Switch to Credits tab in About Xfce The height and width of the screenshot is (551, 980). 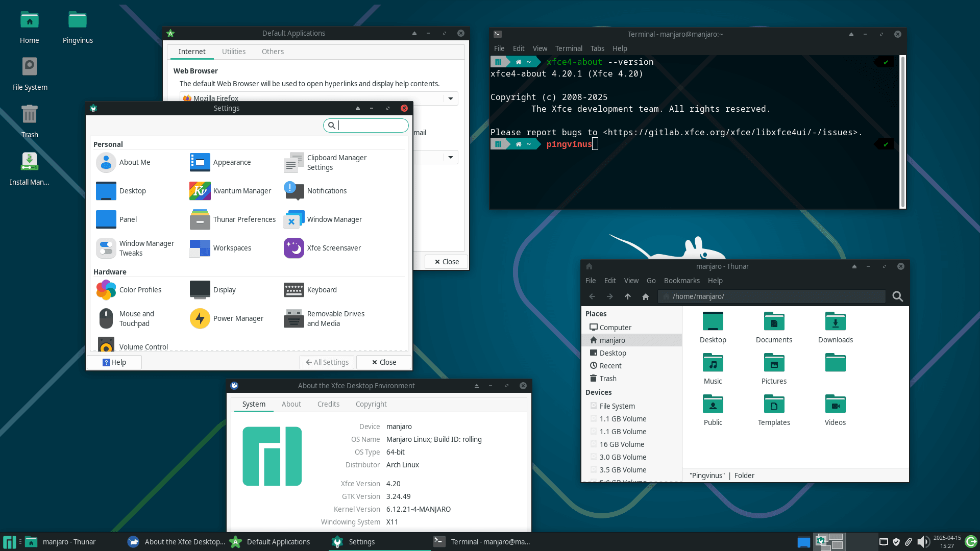click(x=328, y=404)
